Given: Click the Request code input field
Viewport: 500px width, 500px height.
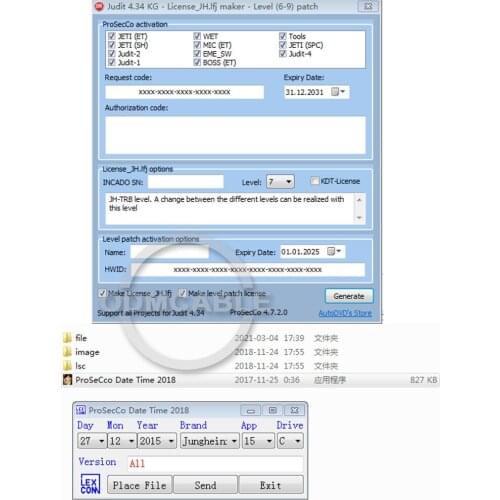Looking at the screenshot, I should pos(184,92).
